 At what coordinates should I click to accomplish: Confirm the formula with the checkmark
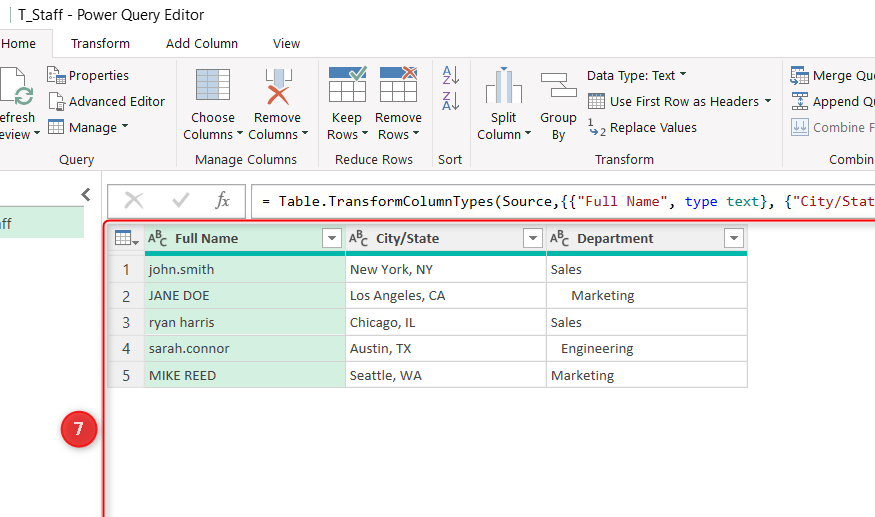pyautogui.click(x=180, y=200)
